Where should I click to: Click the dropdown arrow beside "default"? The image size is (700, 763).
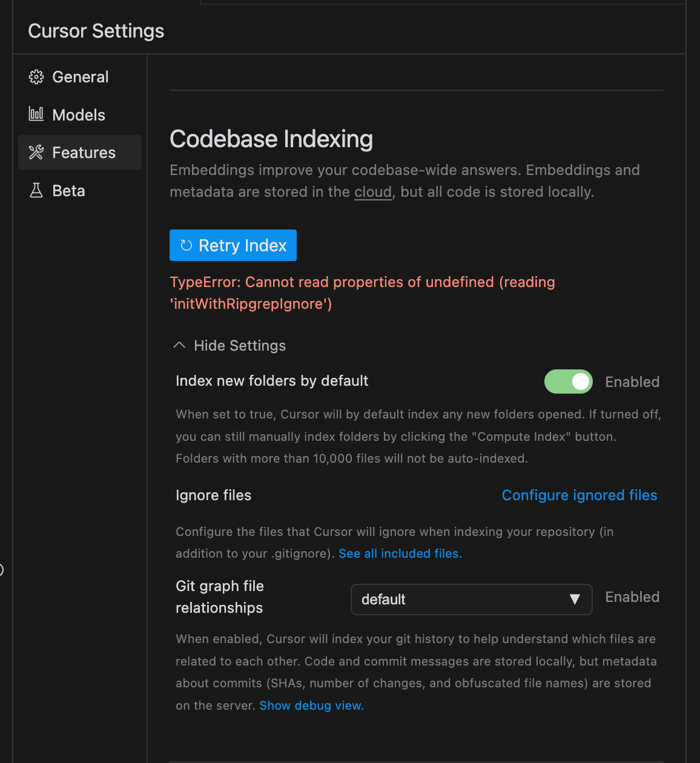tap(575, 599)
